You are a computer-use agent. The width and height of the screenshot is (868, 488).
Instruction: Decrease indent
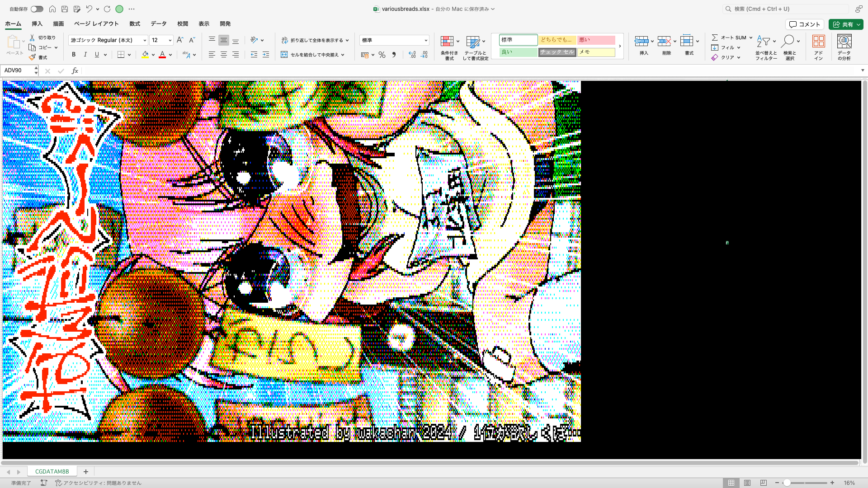254,55
